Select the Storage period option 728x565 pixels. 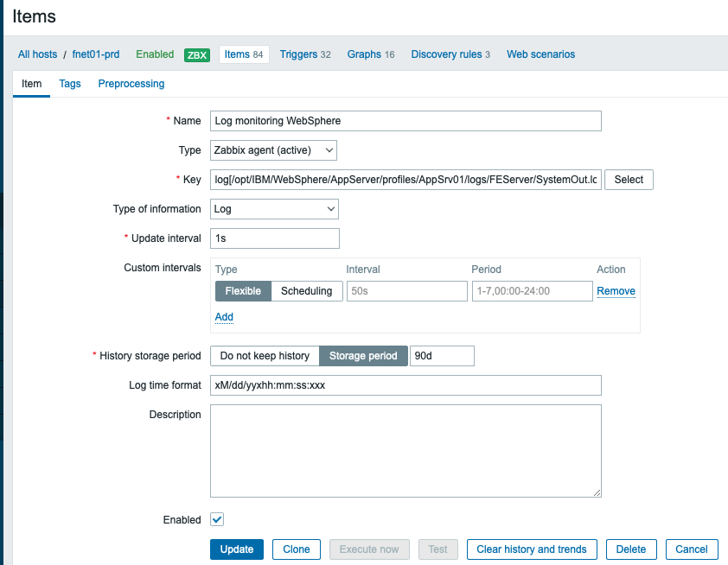(x=363, y=356)
